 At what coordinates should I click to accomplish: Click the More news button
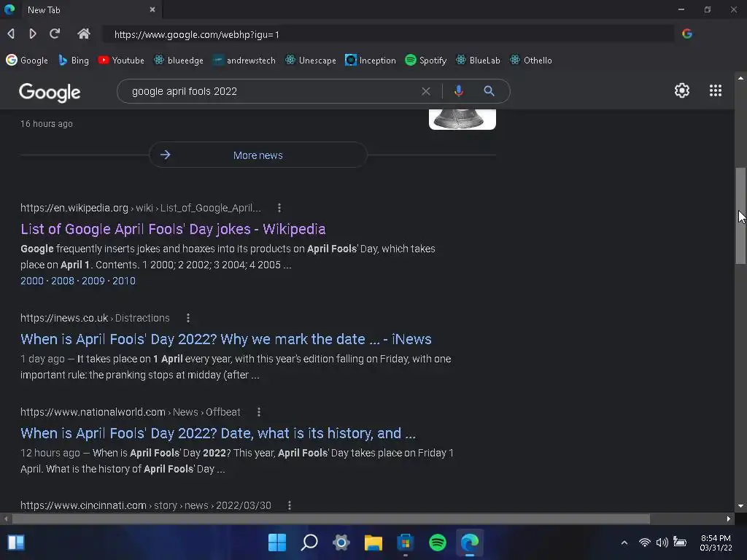click(x=258, y=155)
